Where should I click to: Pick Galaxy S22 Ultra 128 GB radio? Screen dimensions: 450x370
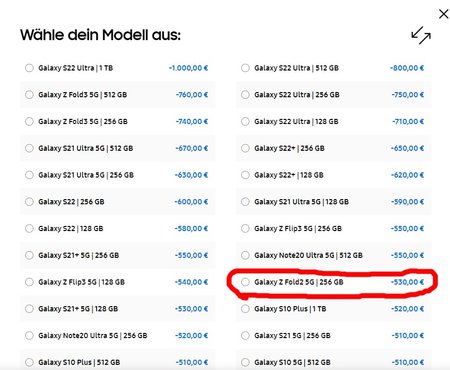(245, 121)
